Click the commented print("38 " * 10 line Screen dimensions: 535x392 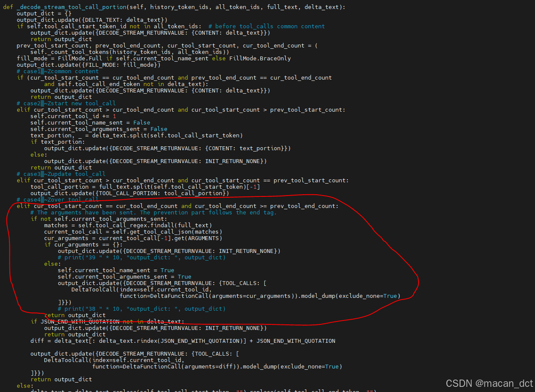(142, 309)
